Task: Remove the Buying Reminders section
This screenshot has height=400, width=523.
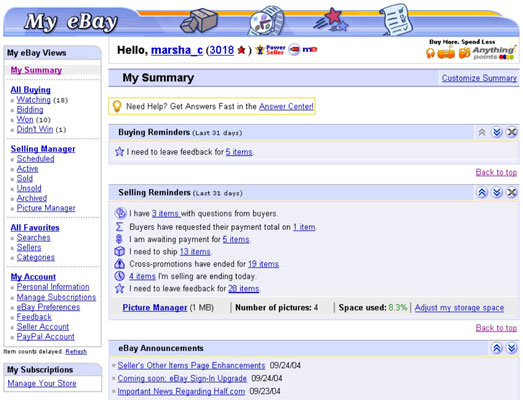Action: click(511, 132)
